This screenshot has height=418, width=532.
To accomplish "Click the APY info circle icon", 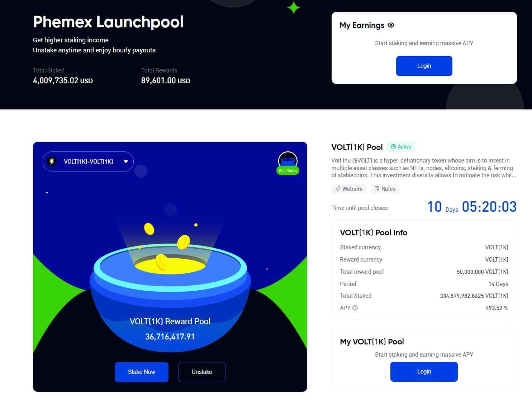I will click(x=355, y=308).
